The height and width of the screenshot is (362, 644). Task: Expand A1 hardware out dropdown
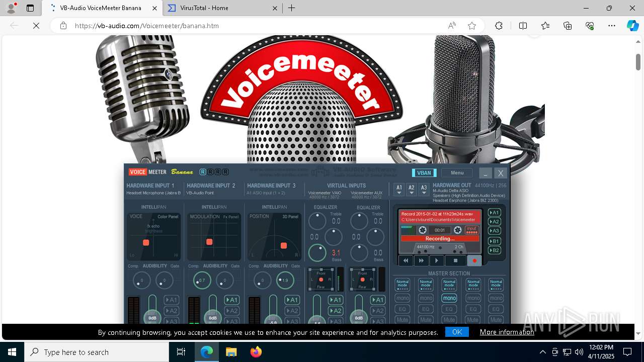pyautogui.click(x=399, y=190)
